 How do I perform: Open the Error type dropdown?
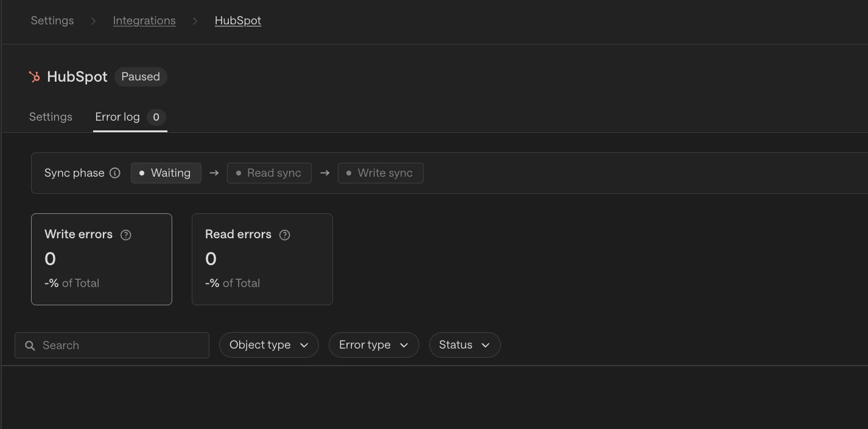(x=374, y=345)
